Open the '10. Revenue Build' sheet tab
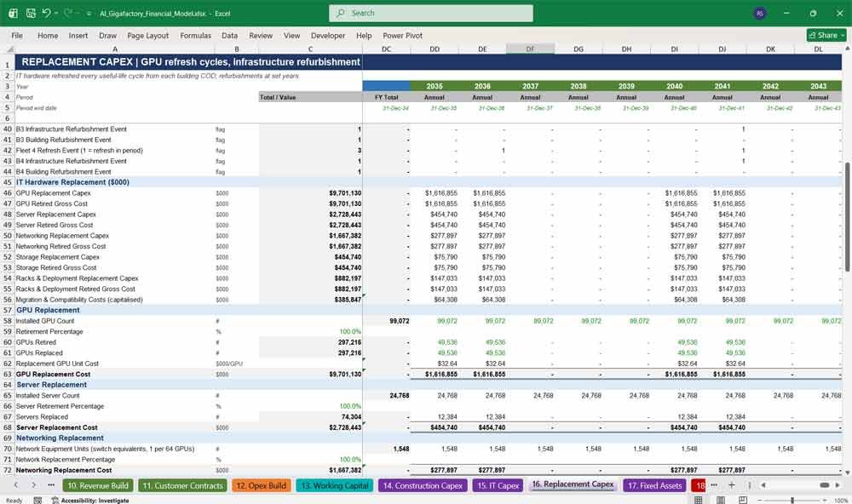This screenshot has width=852, height=504. (98, 485)
